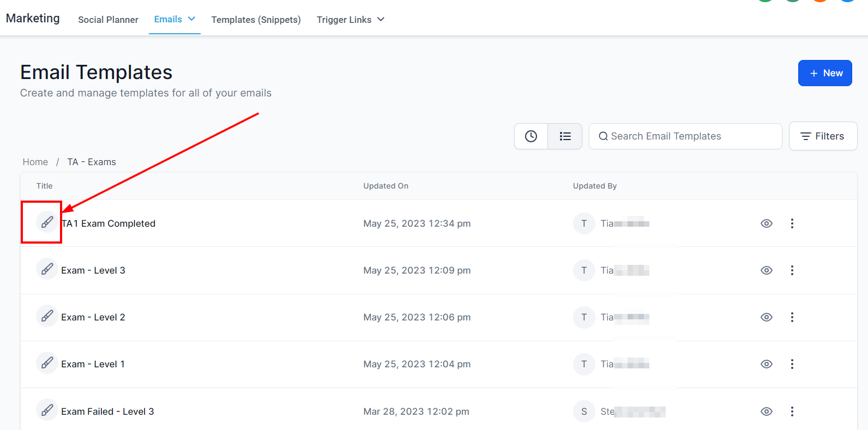Screen dimensions: 868x430
Task: Click the Exam Failed - Level 3 title
Action: [x=107, y=411]
